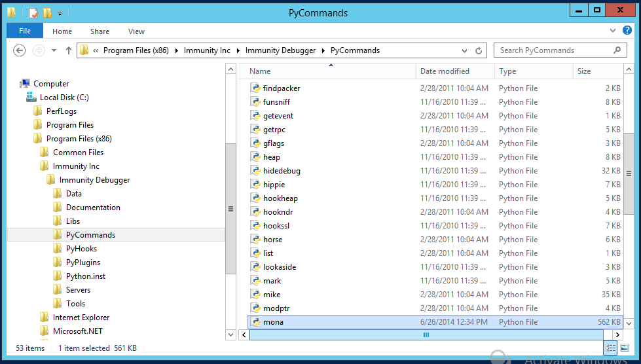Sort by the Name column header
This screenshot has height=364, width=641.
point(260,71)
